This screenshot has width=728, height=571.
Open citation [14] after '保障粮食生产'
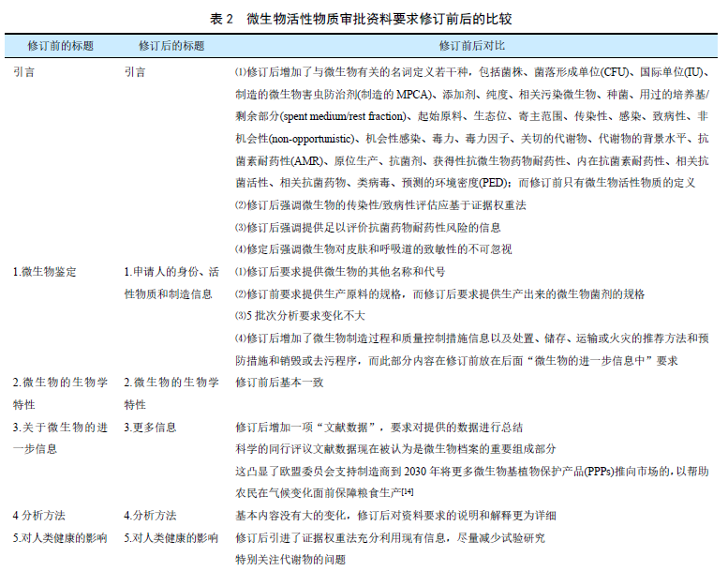pyautogui.click(x=408, y=491)
